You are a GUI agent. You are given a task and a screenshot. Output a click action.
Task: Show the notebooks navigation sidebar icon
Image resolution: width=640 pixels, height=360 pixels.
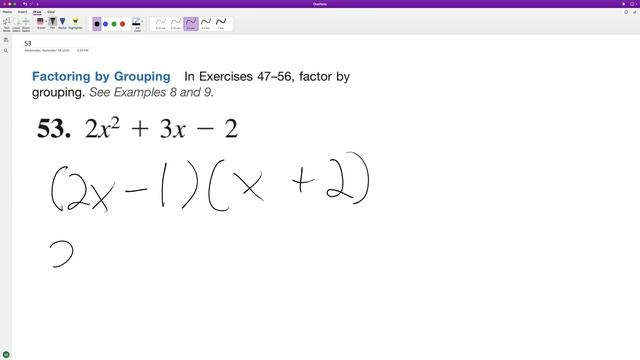tap(6, 40)
